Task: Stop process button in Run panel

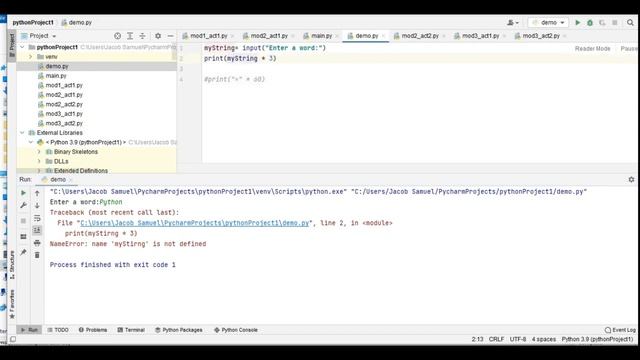Action: click(23, 221)
